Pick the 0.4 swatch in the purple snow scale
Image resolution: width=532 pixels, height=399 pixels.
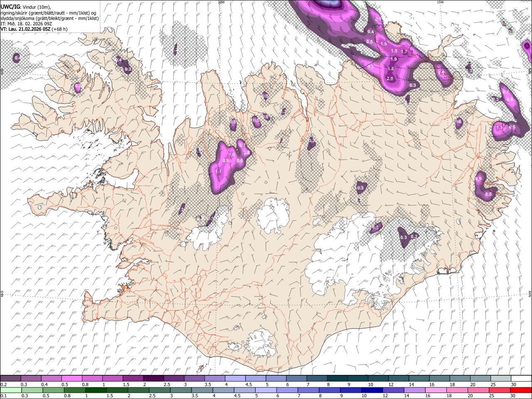pyautogui.click(x=52, y=379)
